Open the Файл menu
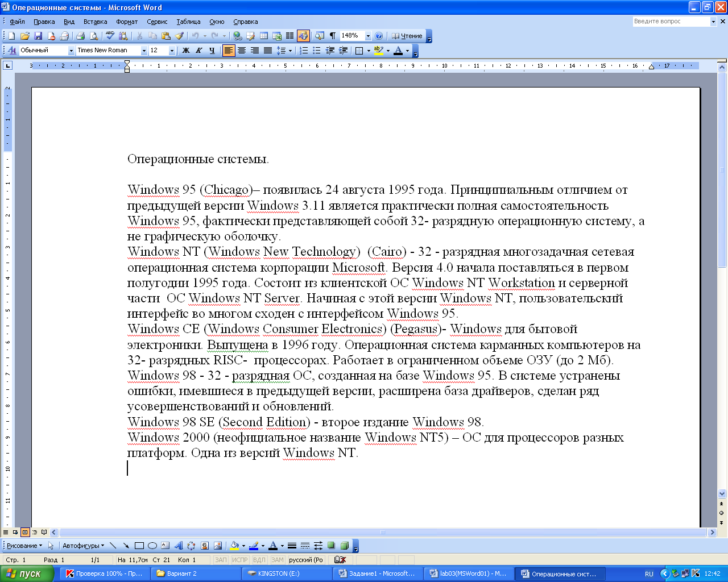This screenshot has width=728, height=582. [17, 22]
